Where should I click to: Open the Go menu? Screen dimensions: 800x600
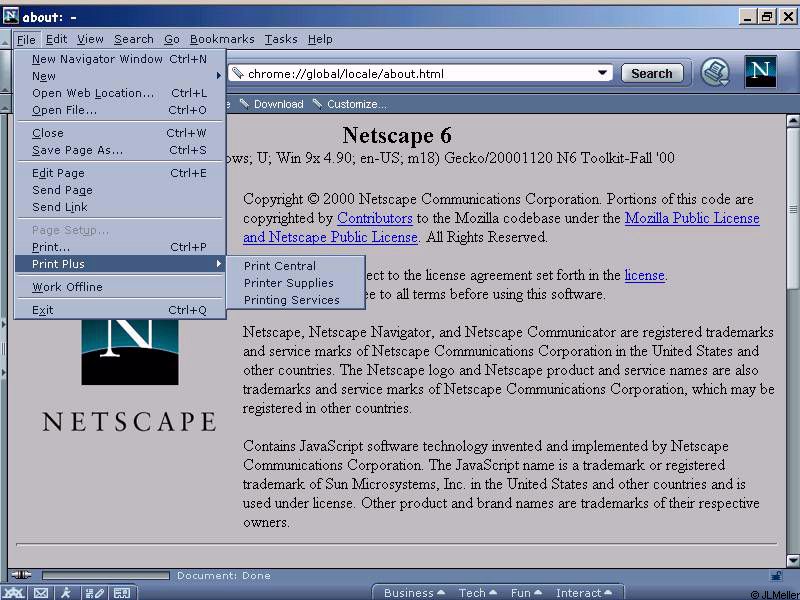pos(171,39)
